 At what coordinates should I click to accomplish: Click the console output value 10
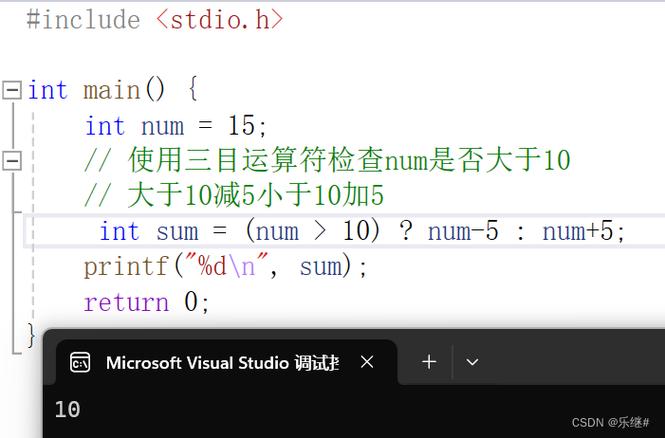67,409
